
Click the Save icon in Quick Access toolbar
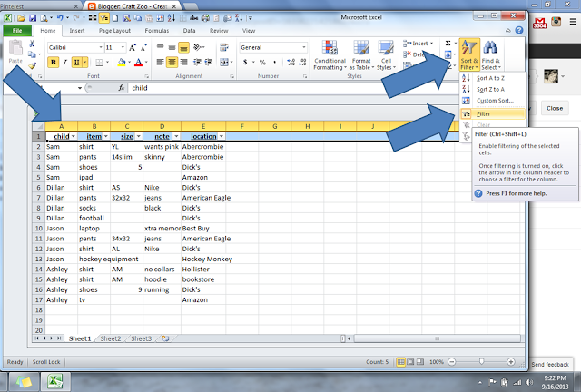(33, 18)
